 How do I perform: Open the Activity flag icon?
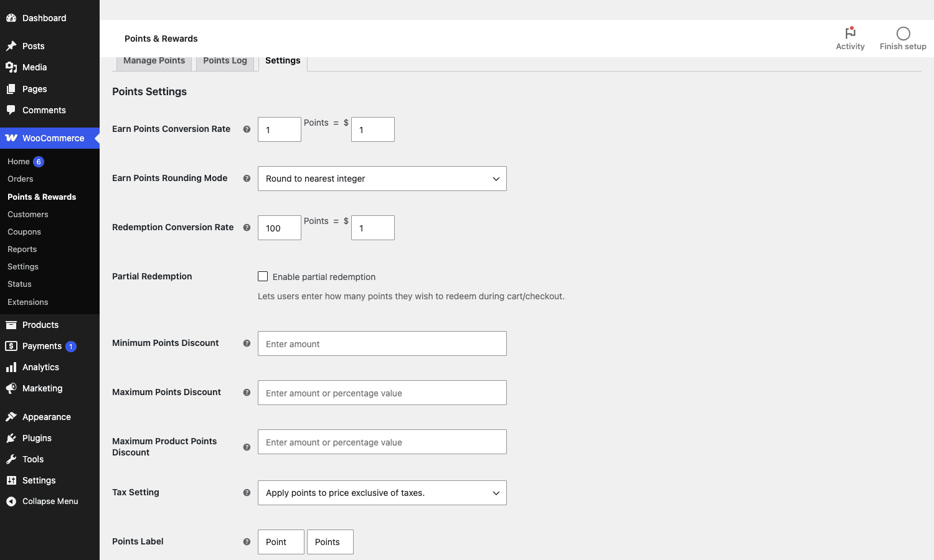point(851,32)
